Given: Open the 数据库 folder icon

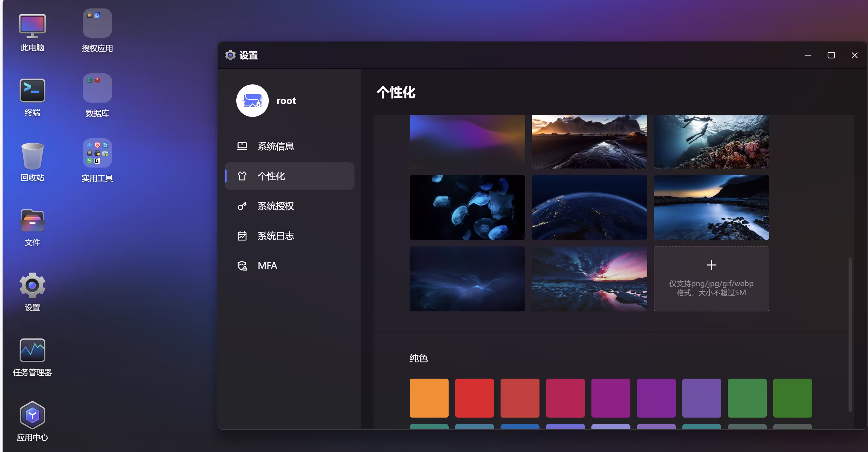Looking at the screenshot, I should (97, 88).
